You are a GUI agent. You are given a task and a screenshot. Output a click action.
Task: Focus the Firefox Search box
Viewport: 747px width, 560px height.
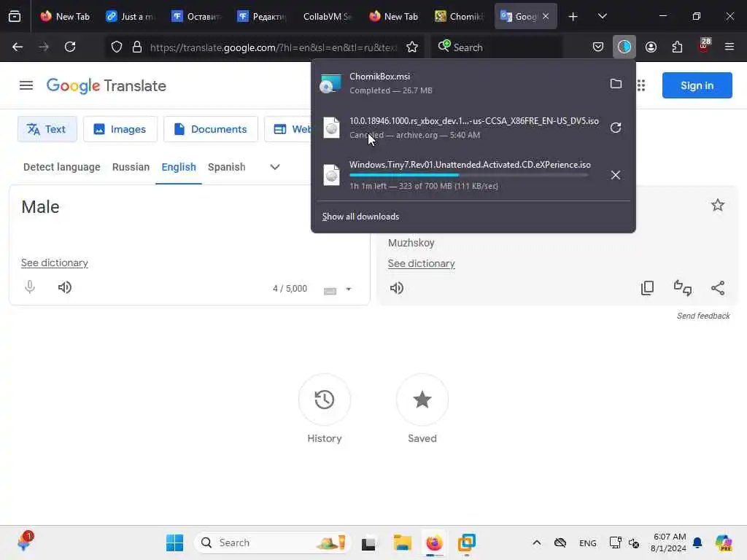click(x=497, y=47)
